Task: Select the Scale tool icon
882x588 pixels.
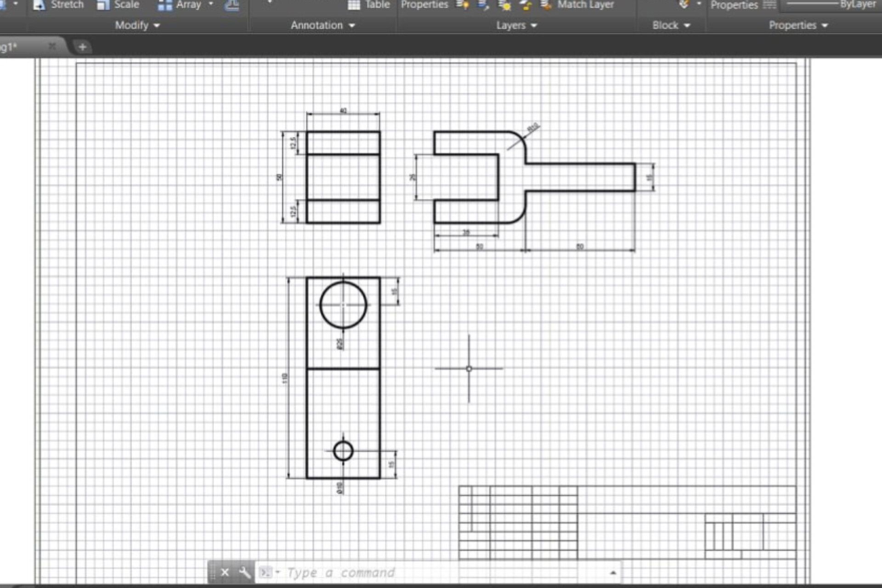Action: 102,5
